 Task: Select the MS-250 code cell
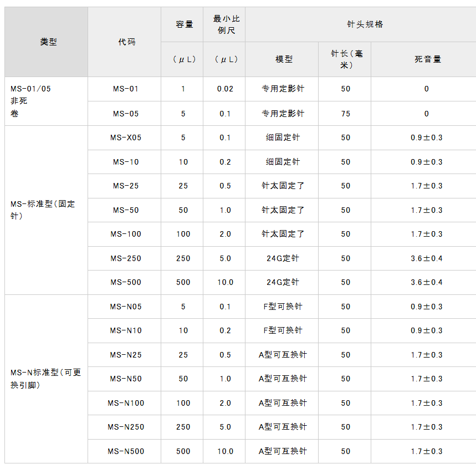(125, 258)
